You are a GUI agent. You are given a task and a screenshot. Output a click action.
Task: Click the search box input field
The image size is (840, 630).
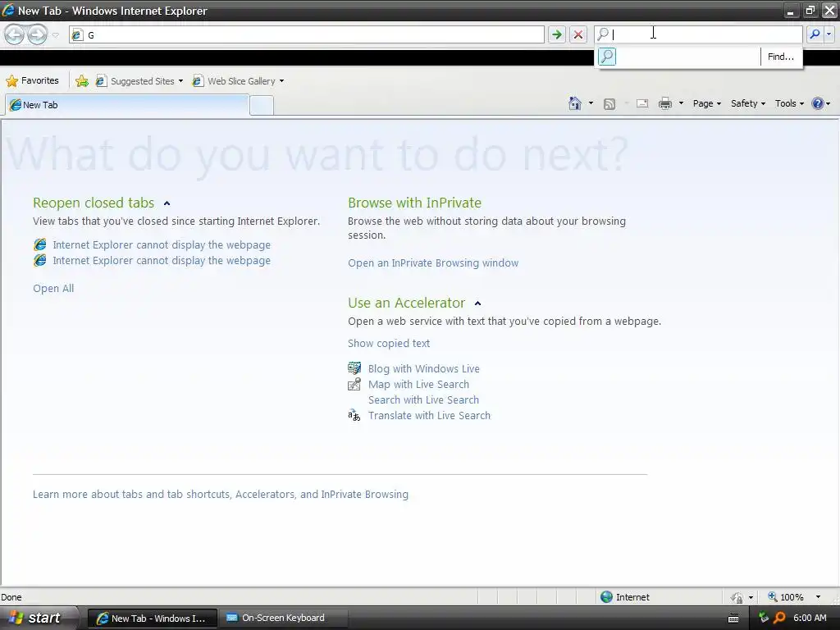(x=699, y=34)
